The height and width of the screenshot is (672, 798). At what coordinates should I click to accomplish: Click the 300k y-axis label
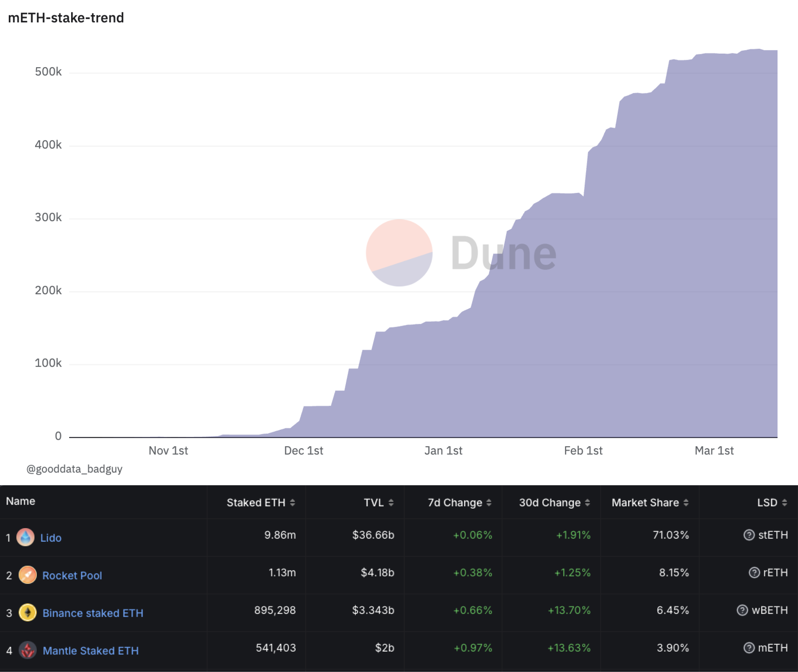click(48, 218)
